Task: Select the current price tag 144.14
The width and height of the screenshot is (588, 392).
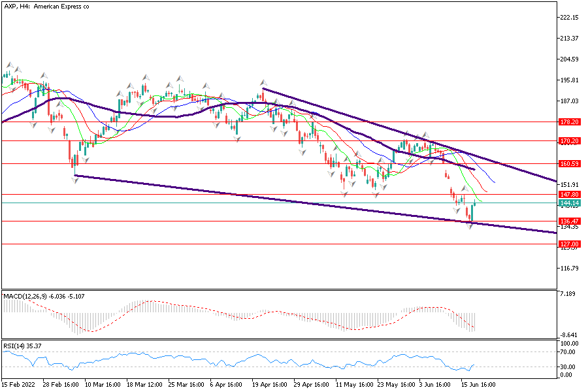Action: click(x=569, y=203)
